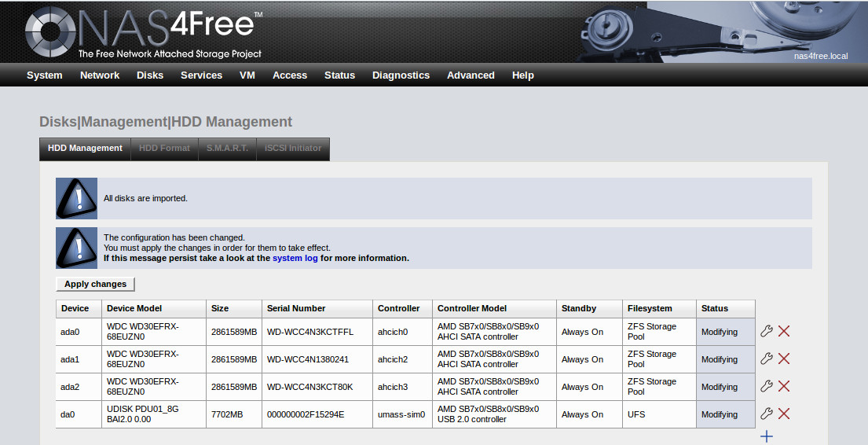Switch to the HDD Format tab
The width and height of the screenshot is (868, 445).
tap(164, 149)
